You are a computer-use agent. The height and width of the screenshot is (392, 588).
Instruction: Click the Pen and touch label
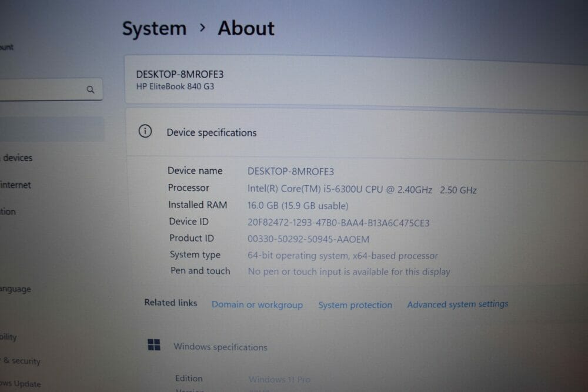pyautogui.click(x=201, y=270)
